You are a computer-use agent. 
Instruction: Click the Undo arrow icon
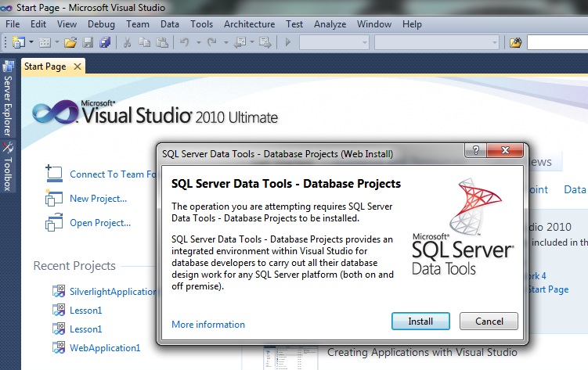[x=185, y=42]
